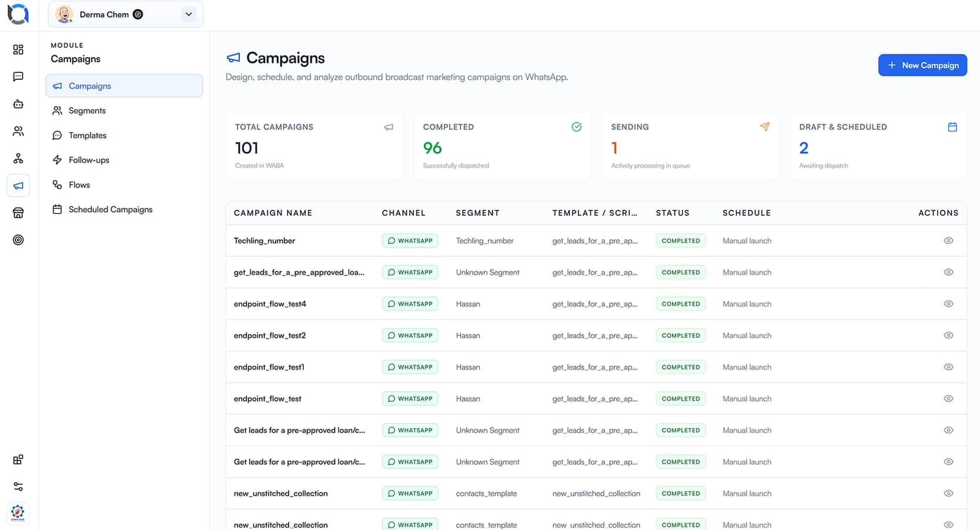
Task: Click the eye icon for endpoint_flow_test2
Action: coord(948,336)
